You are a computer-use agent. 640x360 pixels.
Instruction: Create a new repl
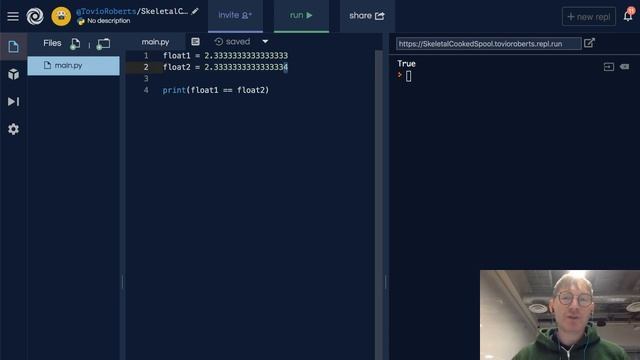[x=589, y=17]
